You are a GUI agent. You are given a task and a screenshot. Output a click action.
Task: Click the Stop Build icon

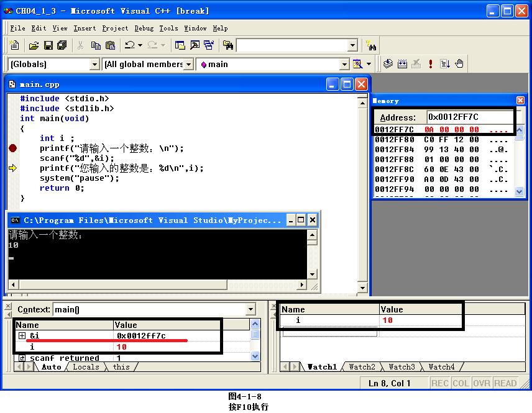point(416,63)
